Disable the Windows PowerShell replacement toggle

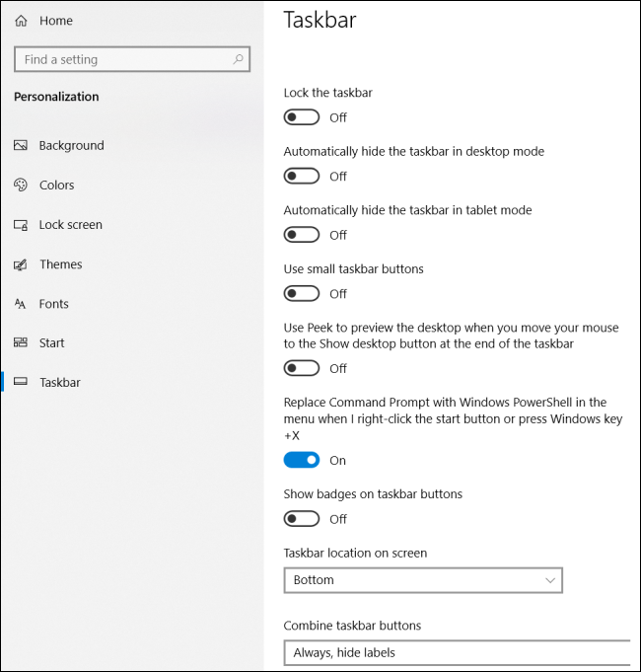point(302,460)
